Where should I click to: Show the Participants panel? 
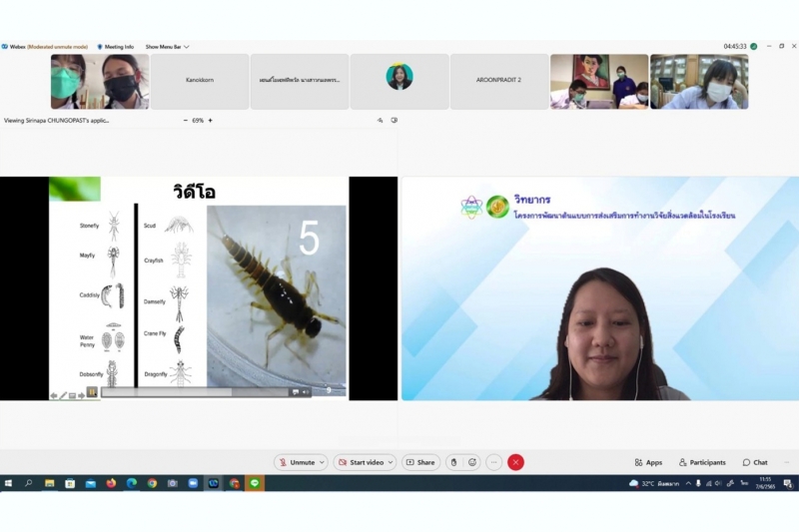[x=702, y=462]
